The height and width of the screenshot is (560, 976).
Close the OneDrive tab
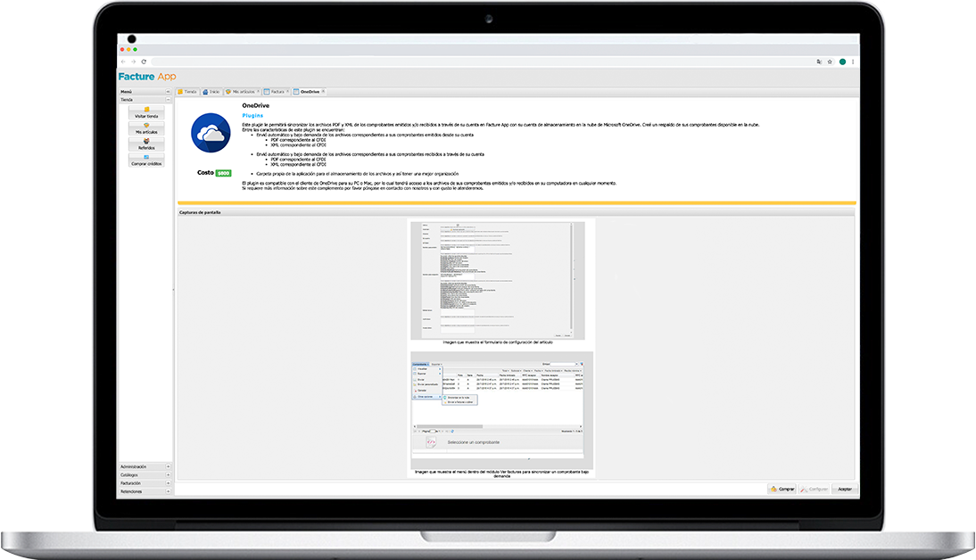click(x=323, y=92)
